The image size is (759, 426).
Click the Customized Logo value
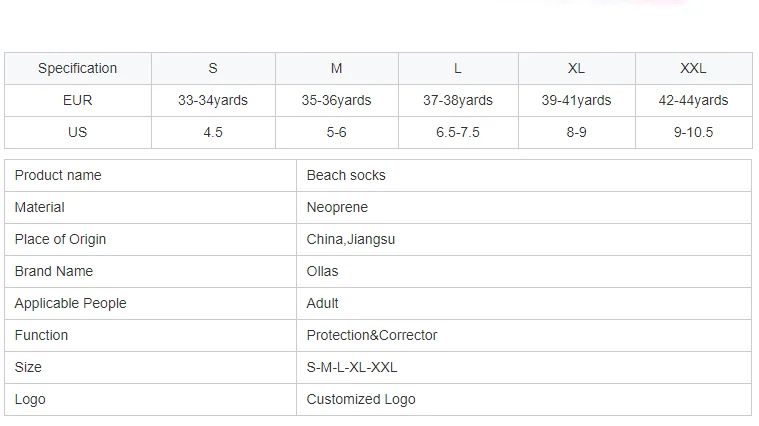point(361,399)
